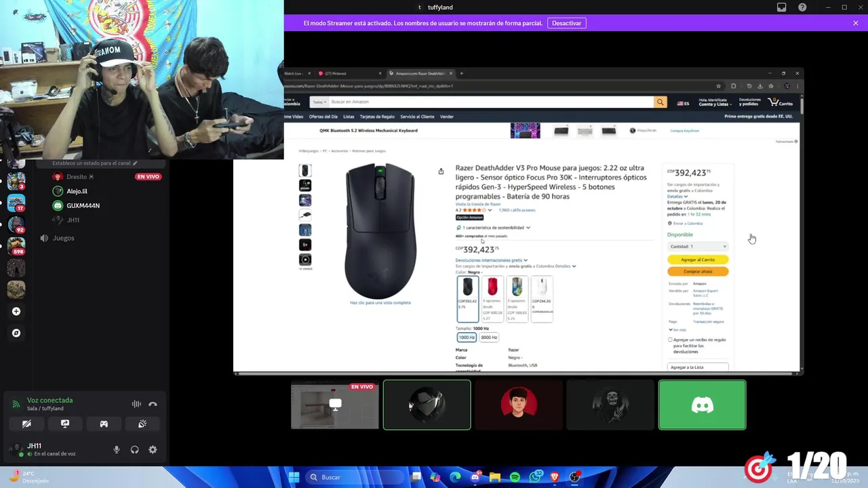The height and width of the screenshot is (488, 868).
Task: Mute the microphone in Discord user panel
Action: point(117,449)
